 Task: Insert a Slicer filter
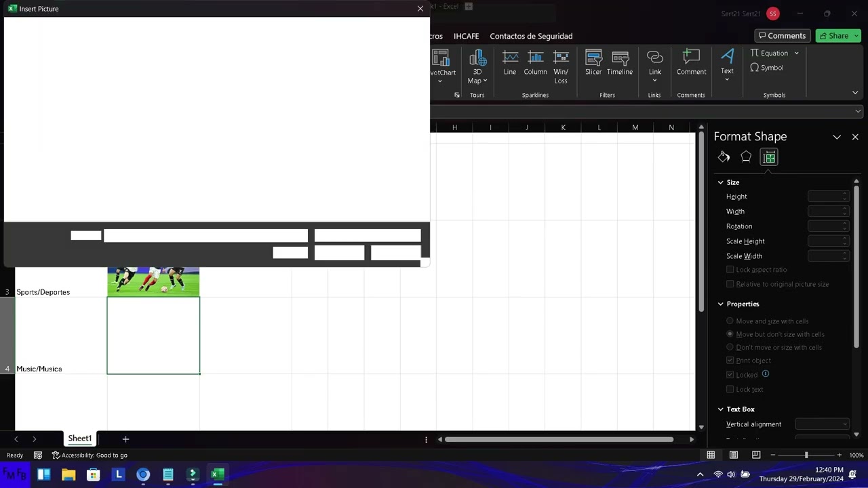point(593,62)
